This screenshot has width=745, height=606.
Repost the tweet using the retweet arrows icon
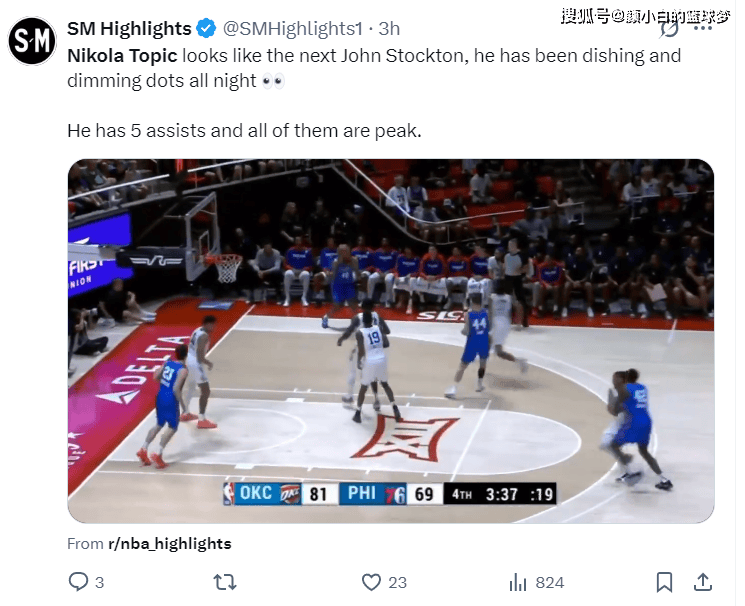(x=225, y=582)
